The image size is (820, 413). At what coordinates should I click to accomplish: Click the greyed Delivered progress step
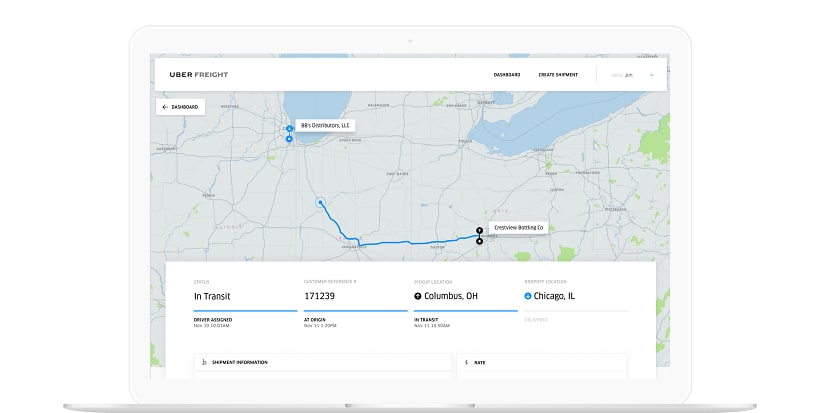(x=536, y=319)
